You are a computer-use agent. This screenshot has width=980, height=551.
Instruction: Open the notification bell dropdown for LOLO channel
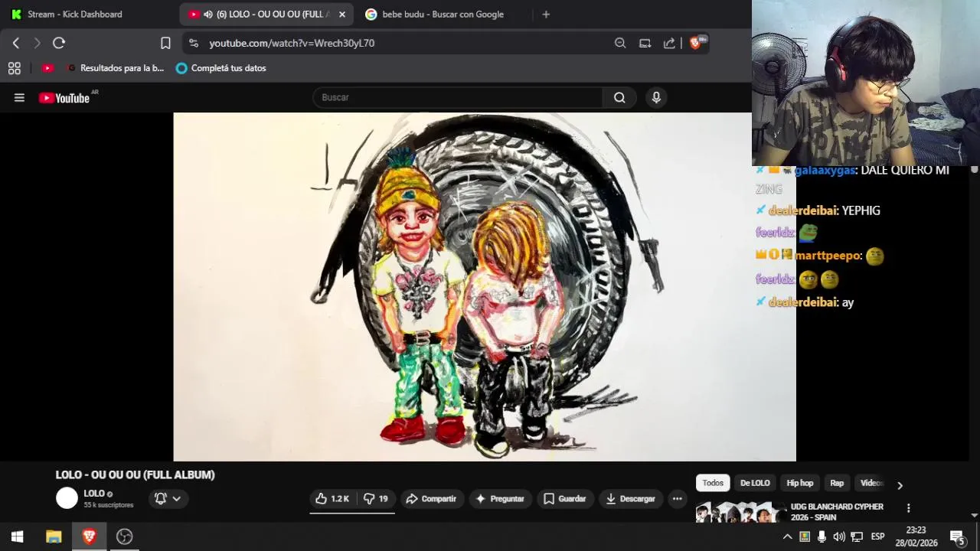click(168, 498)
